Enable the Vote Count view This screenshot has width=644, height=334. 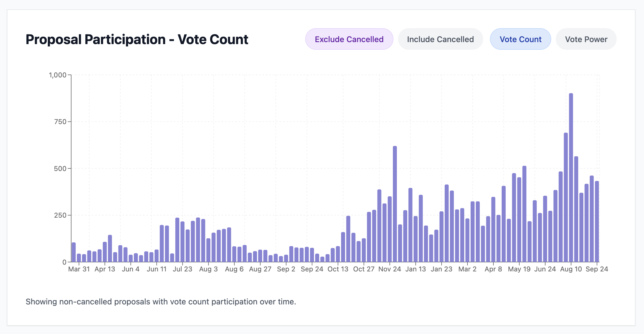tap(520, 39)
